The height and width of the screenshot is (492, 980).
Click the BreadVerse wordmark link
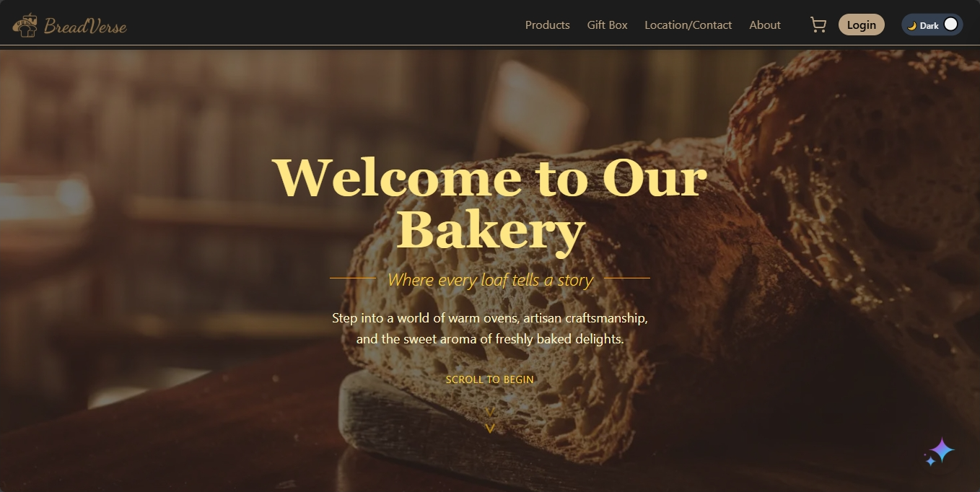[x=85, y=27]
